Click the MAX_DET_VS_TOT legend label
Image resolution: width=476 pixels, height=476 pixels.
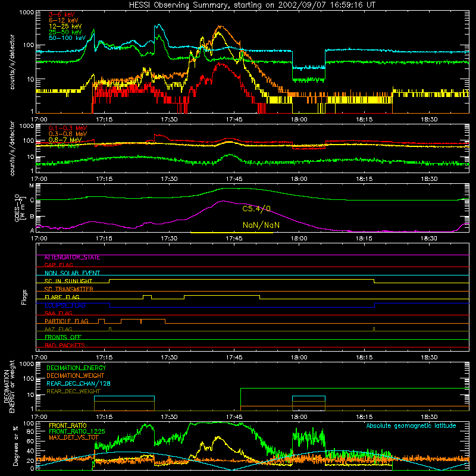[x=74, y=437]
